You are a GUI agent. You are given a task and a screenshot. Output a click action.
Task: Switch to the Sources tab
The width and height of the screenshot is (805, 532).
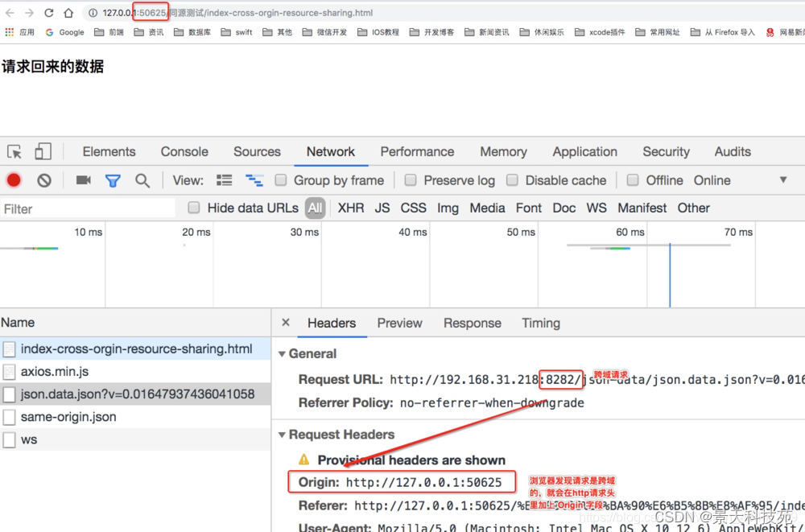tap(257, 151)
